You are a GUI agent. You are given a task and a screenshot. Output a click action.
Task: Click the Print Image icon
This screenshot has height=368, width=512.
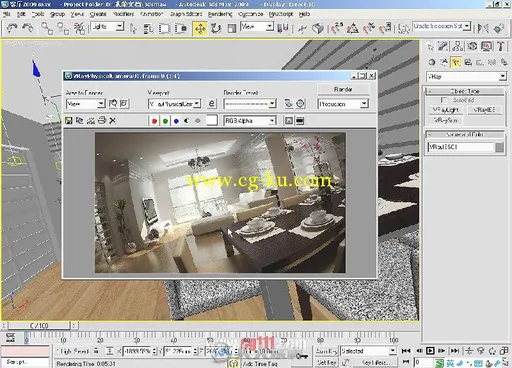(102, 121)
